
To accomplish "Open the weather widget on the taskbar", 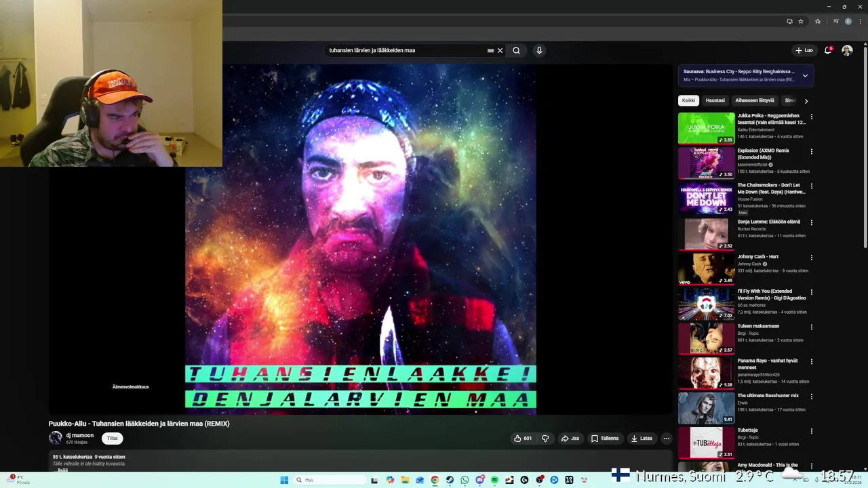I will coord(18,479).
